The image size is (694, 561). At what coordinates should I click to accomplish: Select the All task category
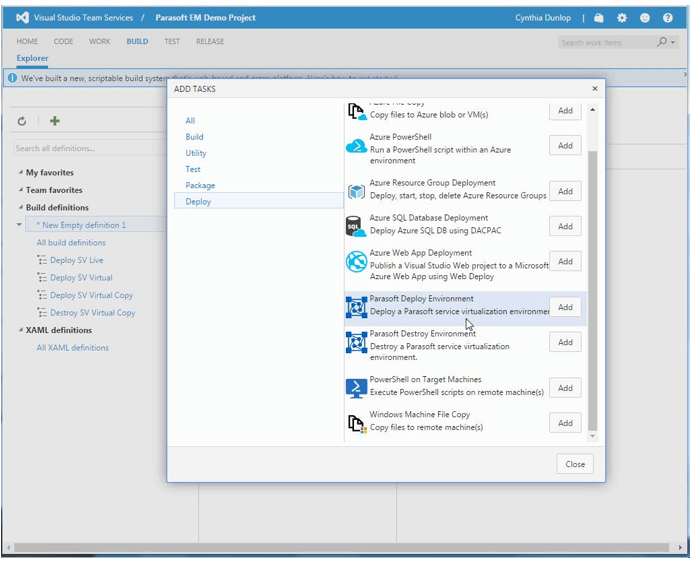pyautogui.click(x=190, y=120)
